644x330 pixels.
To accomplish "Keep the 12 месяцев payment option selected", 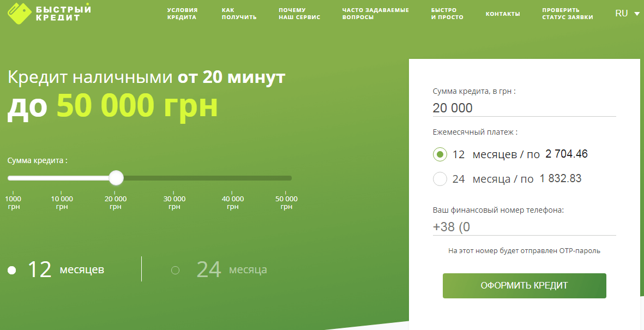I will (440, 154).
